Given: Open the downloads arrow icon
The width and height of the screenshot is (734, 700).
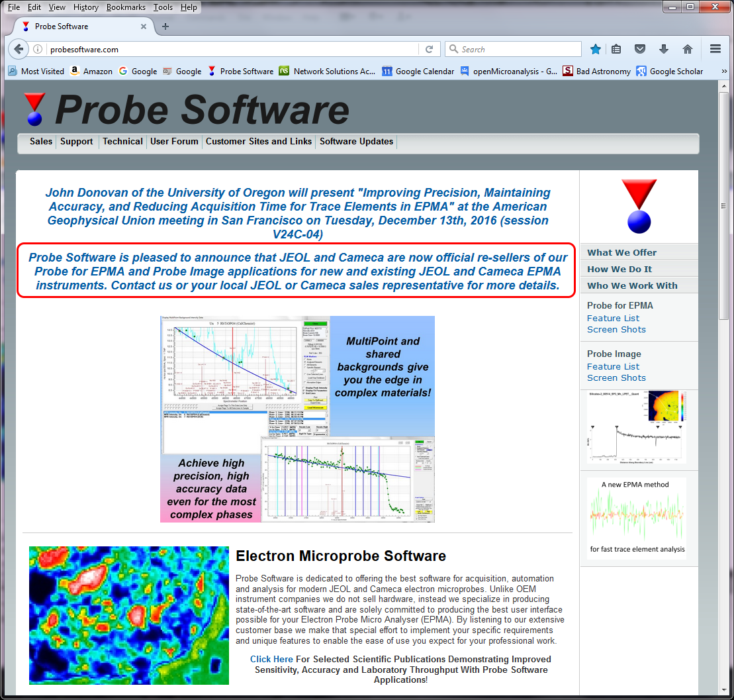Looking at the screenshot, I should pyautogui.click(x=664, y=49).
